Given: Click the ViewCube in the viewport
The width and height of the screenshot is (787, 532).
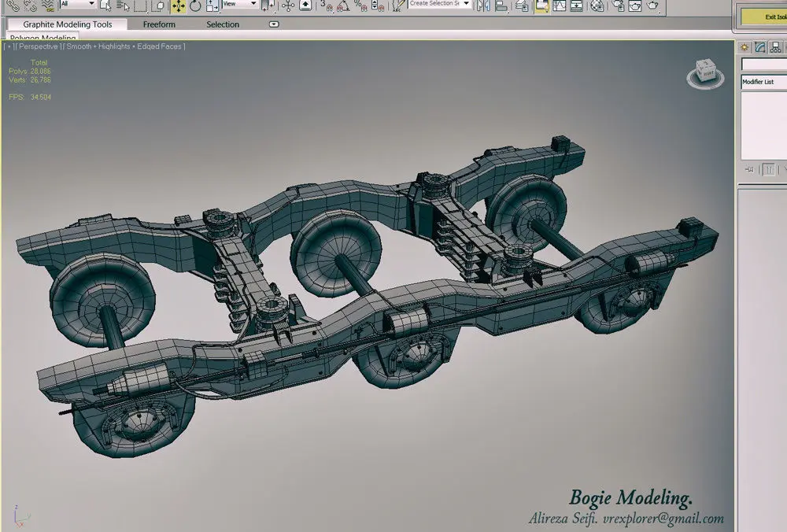Looking at the screenshot, I should (705, 73).
